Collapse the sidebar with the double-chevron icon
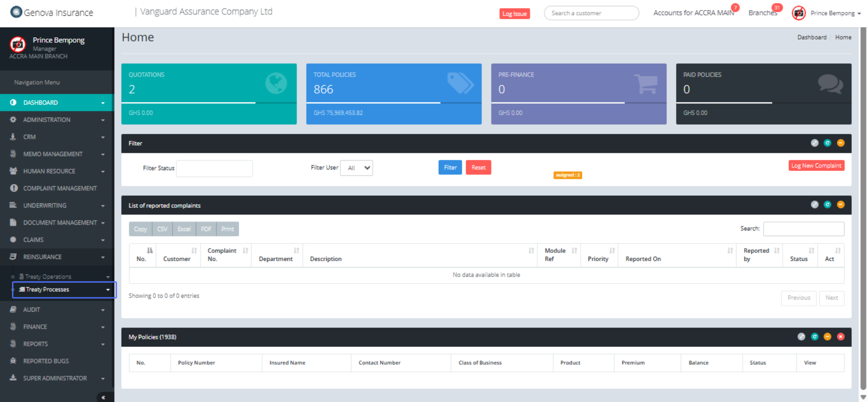The height and width of the screenshot is (402, 868). [x=103, y=397]
